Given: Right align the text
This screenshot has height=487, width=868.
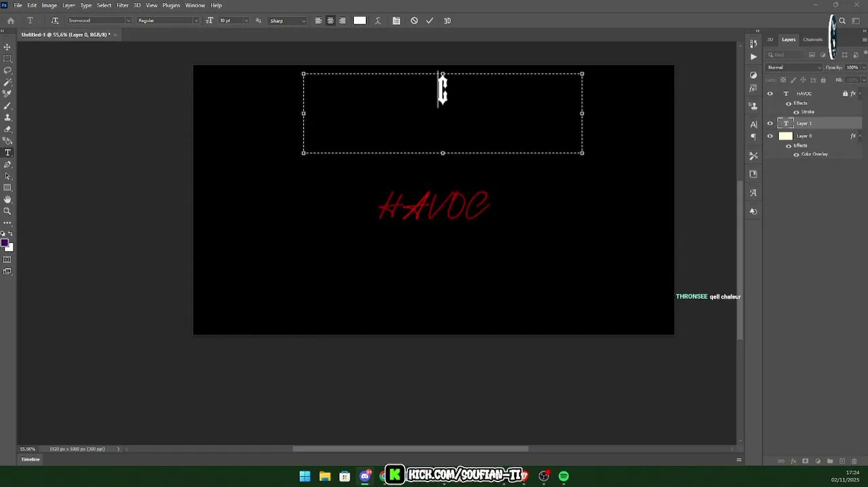Looking at the screenshot, I should coord(342,21).
